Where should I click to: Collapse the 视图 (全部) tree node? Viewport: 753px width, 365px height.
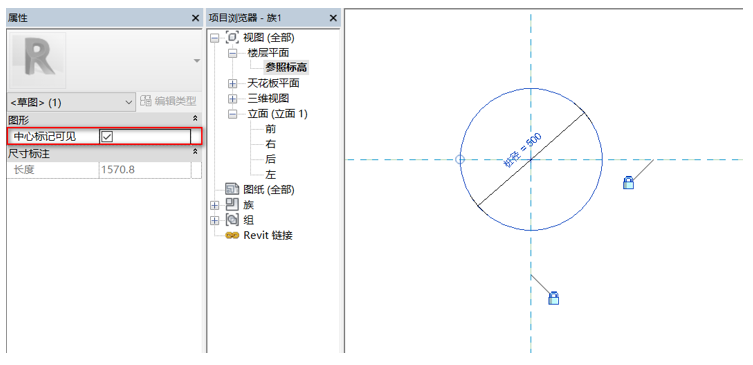[215, 38]
